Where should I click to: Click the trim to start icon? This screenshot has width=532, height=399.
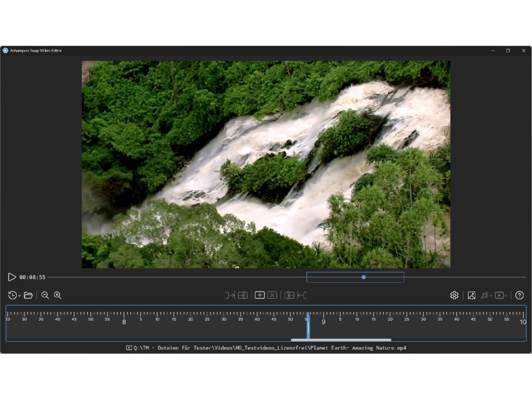[302, 295]
